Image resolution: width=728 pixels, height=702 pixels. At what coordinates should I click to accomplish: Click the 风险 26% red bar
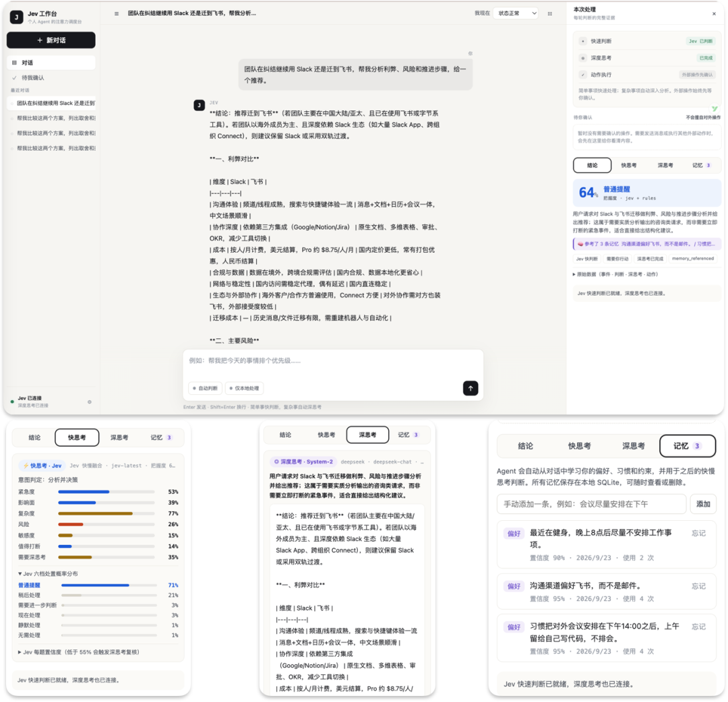[107, 524]
